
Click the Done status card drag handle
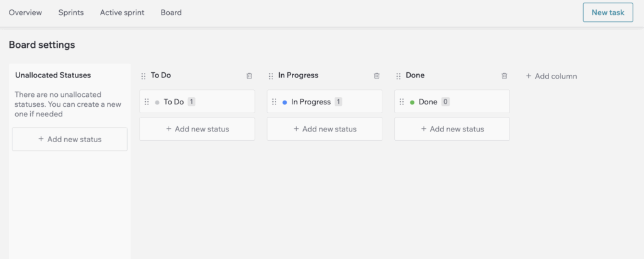pos(402,102)
